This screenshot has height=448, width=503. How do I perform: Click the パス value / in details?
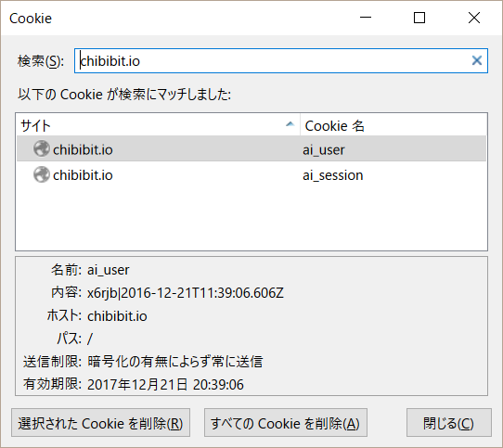(90, 339)
